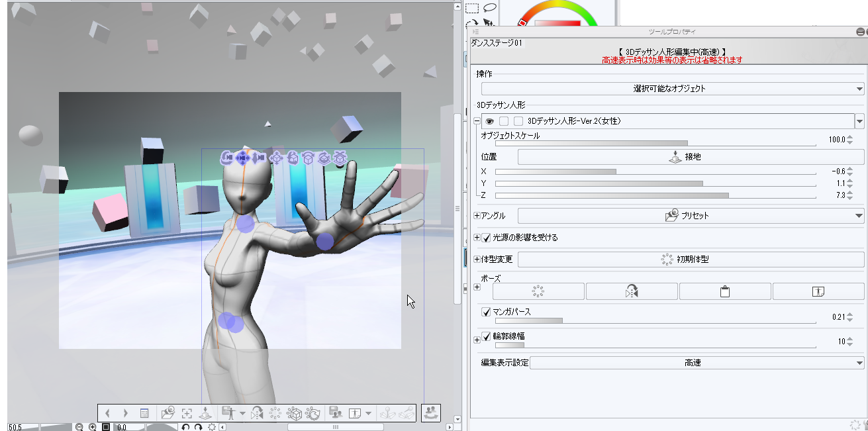
Task: Toggle second checkbox before 3Dデッサン人形-Ver.2 name
Action: pyautogui.click(x=518, y=121)
